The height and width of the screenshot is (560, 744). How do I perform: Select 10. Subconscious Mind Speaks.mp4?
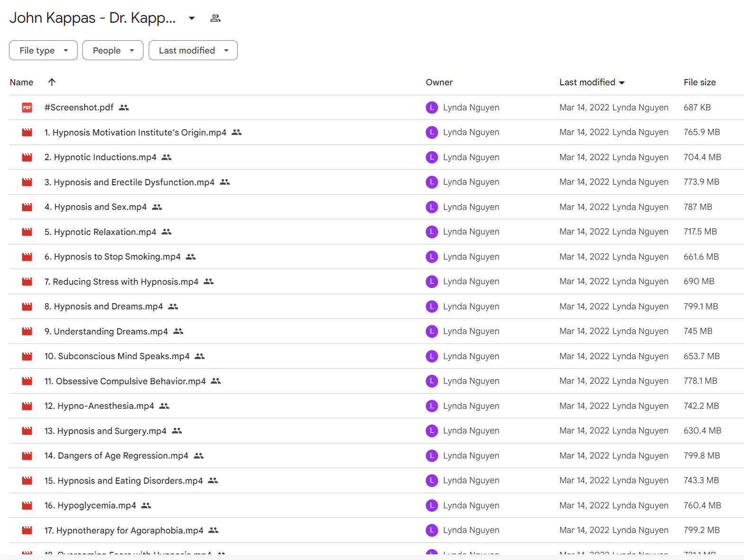click(x=117, y=356)
